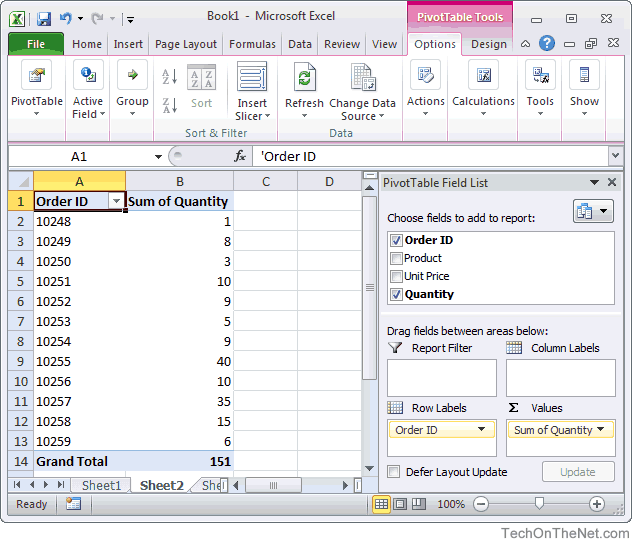Switch to Page Layout view icon

(400, 504)
